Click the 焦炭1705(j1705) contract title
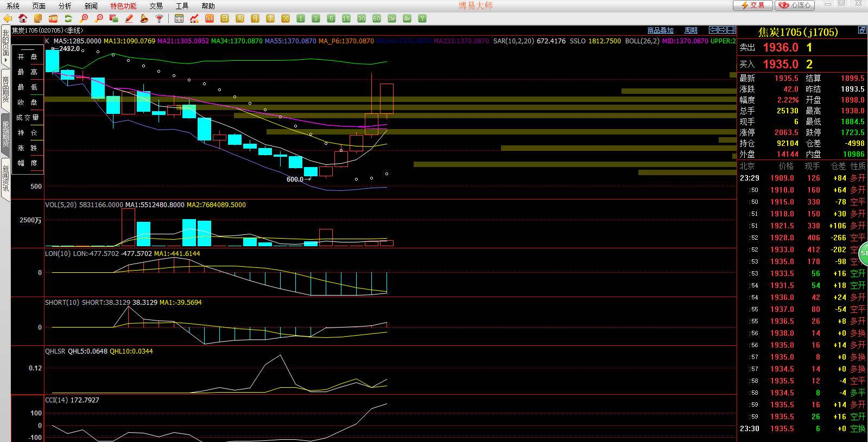The height and width of the screenshot is (442, 868). coord(798,32)
